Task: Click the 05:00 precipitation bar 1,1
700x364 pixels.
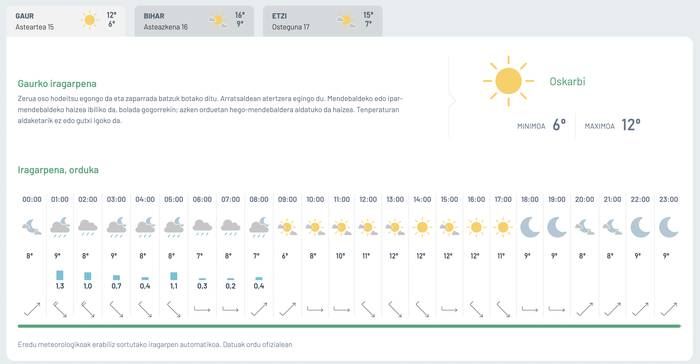Action: click(174, 276)
